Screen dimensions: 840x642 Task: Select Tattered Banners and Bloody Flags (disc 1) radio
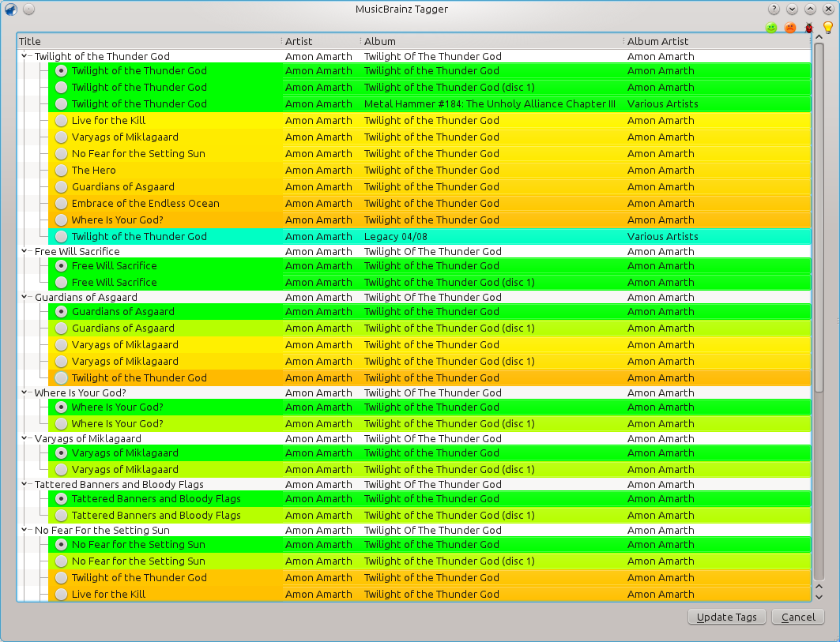pos(62,515)
